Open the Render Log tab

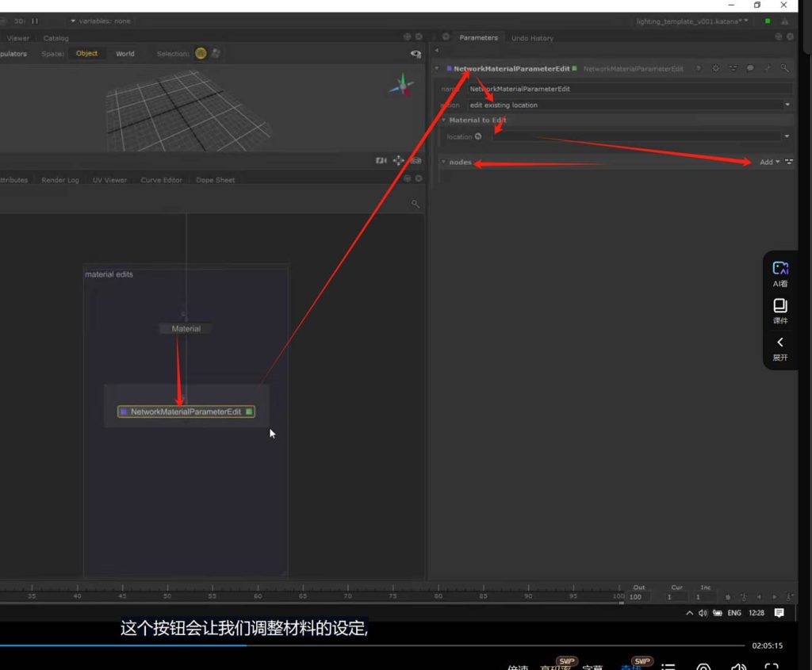click(x=60, y=180)
